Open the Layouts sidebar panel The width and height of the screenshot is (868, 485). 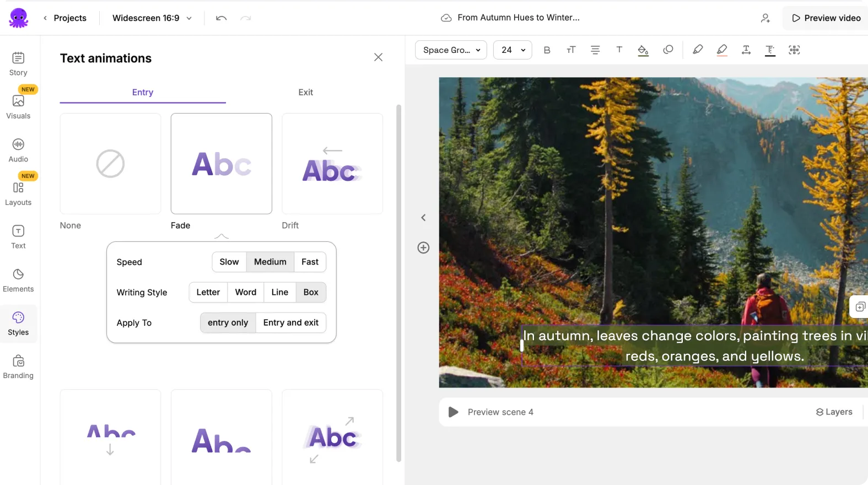(18, 193)
